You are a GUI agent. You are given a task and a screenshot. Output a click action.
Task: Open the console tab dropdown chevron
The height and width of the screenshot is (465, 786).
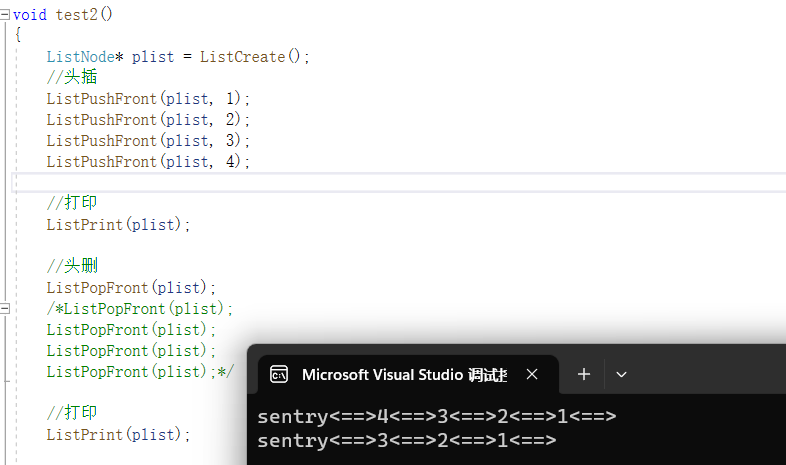(621, 375)
